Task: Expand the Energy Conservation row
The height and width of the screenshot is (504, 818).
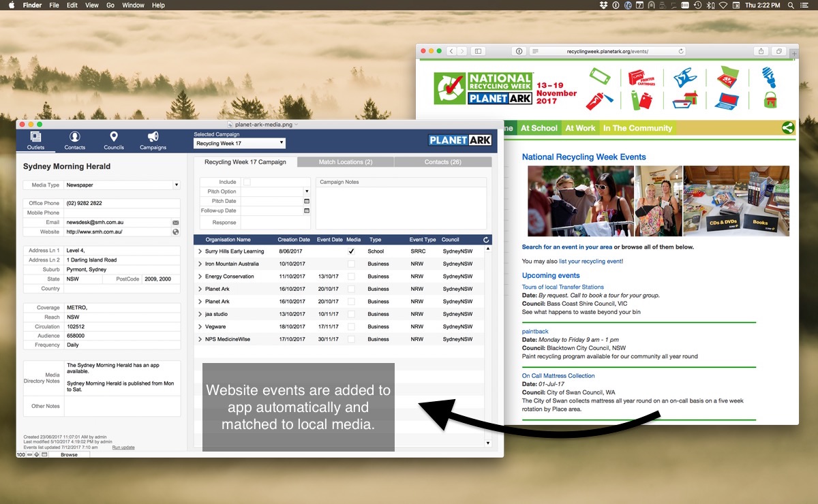Action: pyautogui.click(x=200, y=277)
